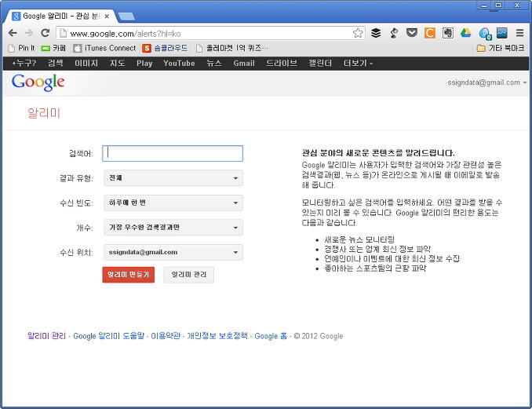Viewport: 532px width, 409px height.
Task: Open 드라이브 in the Google bar
Action: click(x=282, y=64)
